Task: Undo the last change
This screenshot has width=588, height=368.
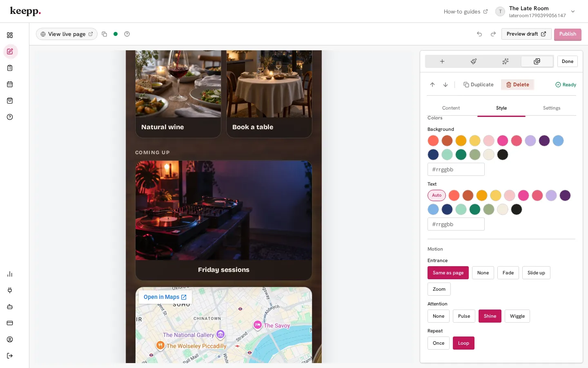Action: point(479,34)
